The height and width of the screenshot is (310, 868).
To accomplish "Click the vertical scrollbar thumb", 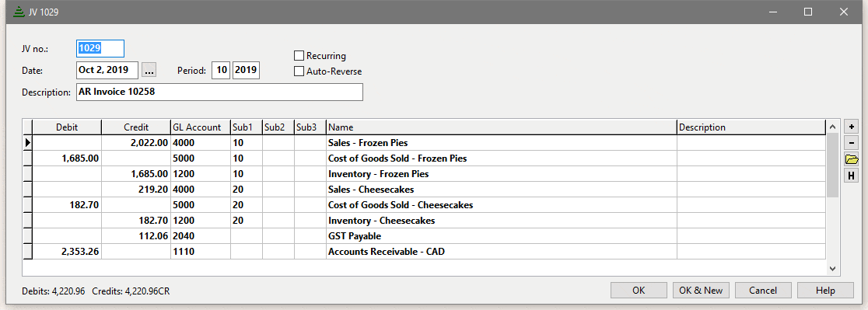I will click(832, 165).
